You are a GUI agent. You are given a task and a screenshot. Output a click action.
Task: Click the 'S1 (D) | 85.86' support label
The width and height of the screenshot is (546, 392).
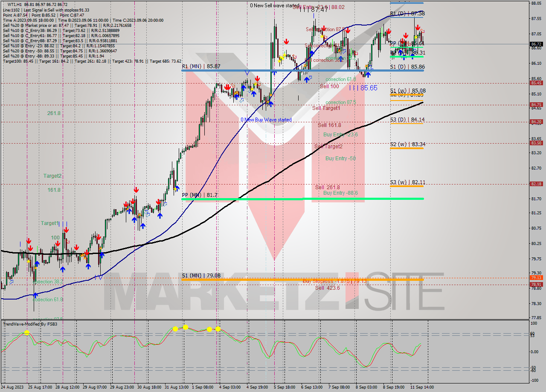pos(408,67)
